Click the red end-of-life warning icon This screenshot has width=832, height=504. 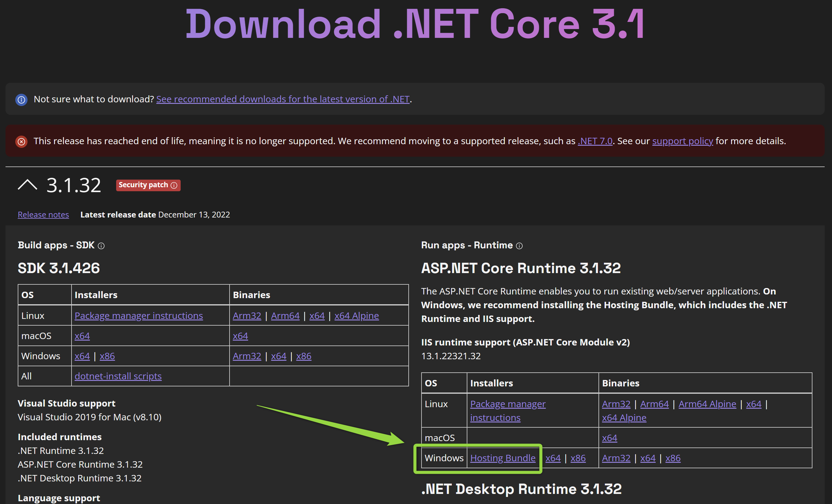click(x=21, y=142)
